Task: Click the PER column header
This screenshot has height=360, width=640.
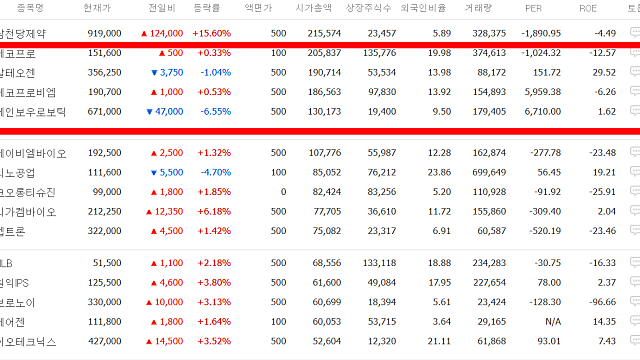Action: [x=533, y=8]
